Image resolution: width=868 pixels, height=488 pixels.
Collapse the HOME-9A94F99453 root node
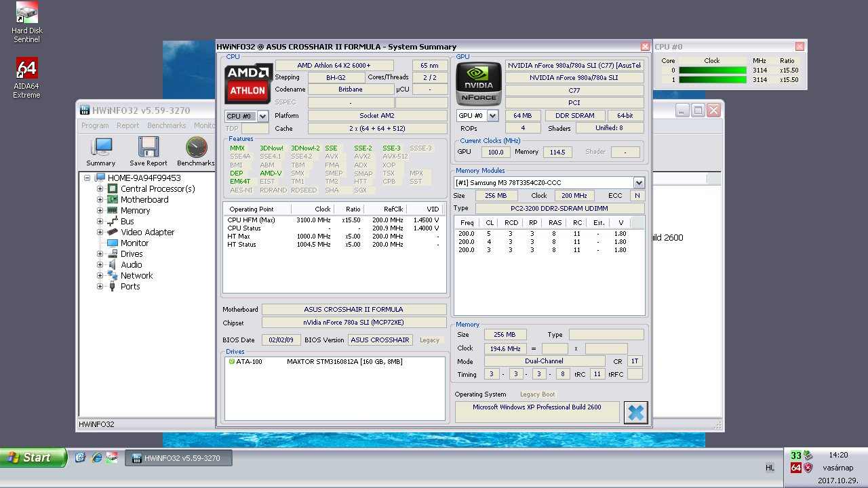click(87, 178)
